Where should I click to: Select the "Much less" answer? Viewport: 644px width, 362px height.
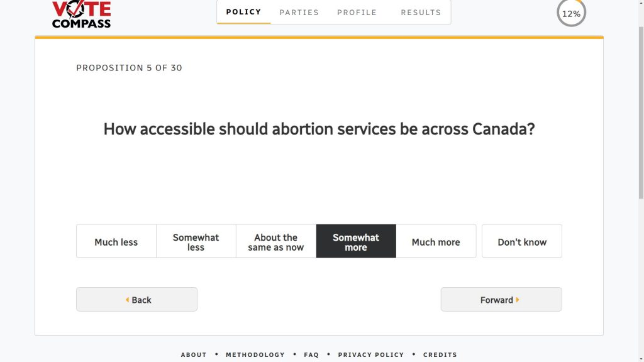coord(116,241)
